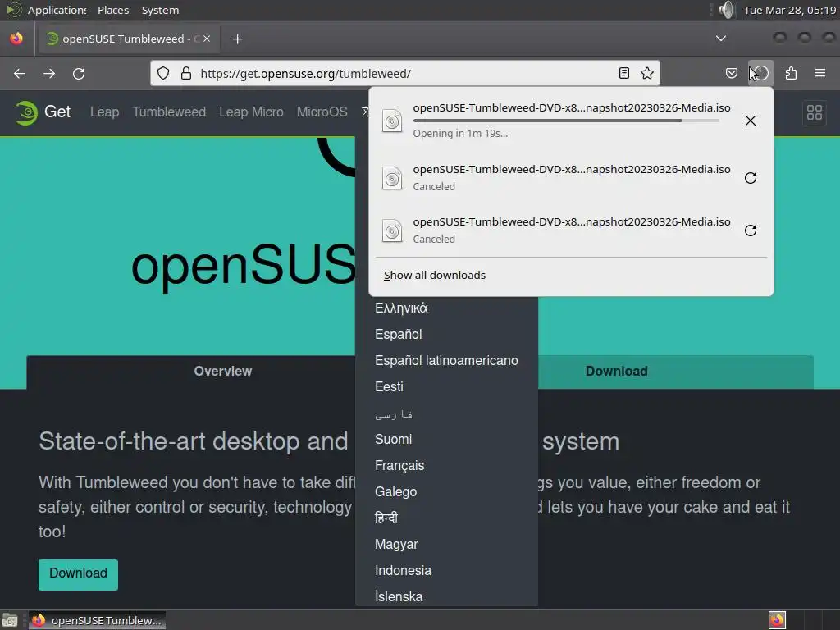
Task: Click the volume speaker icon in panel
Action: tap(727, 10)
